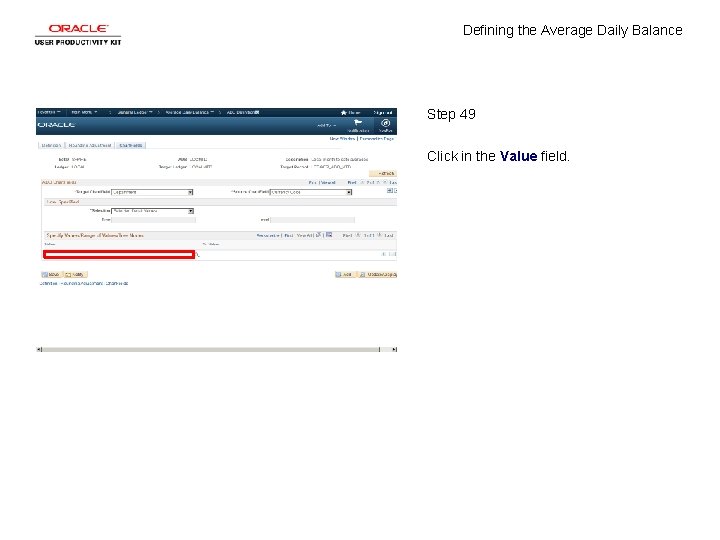Viewport: 720px width, 540px height.
Task: Click the Notify button
Action: coord(76,275)
